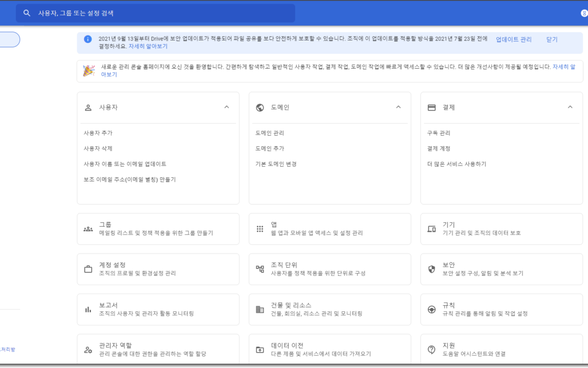Click the 관리자 역할 person-gear icon

[x=88, y=349]
